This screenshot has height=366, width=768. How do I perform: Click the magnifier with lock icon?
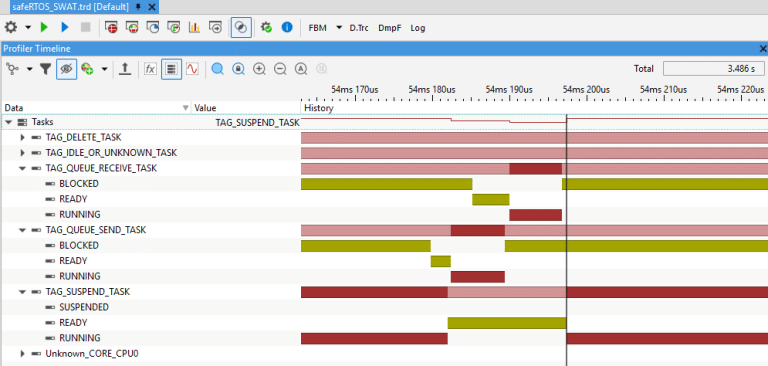239,69
